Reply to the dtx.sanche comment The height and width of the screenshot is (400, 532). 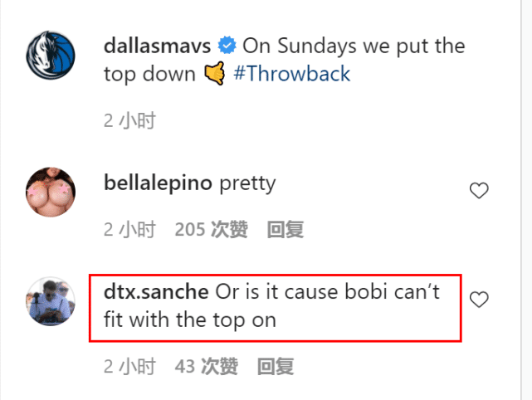point(276,366)
